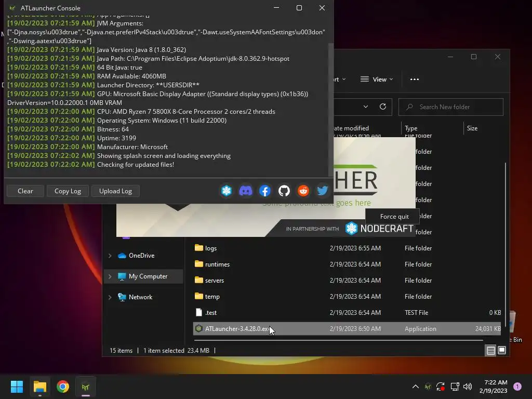Open the notification badge in the taskbar
This screenshot has height=399, width=532.
coord(517,387)
